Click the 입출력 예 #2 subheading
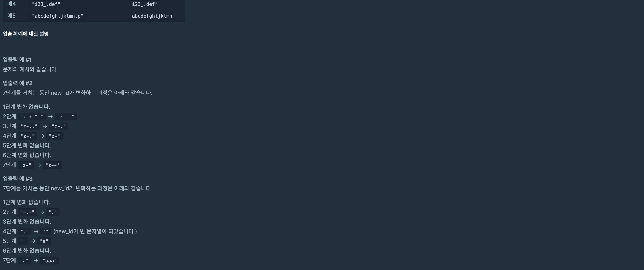The width and height of the screenshot is (644, 270). [18, 83]
